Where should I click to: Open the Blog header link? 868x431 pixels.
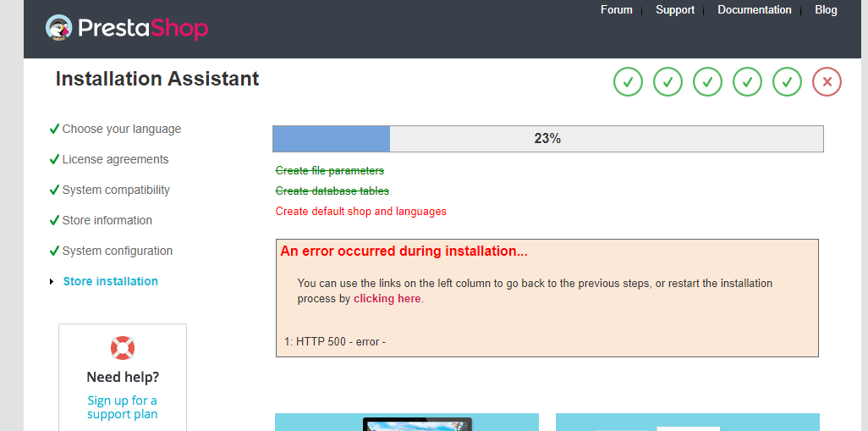point(826,10)
